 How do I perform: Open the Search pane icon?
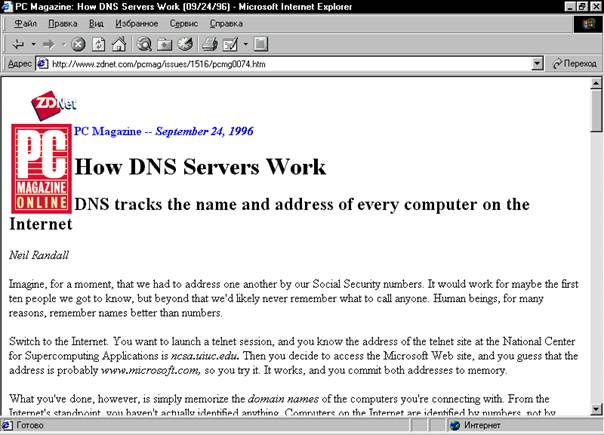(x=145, y=44)
